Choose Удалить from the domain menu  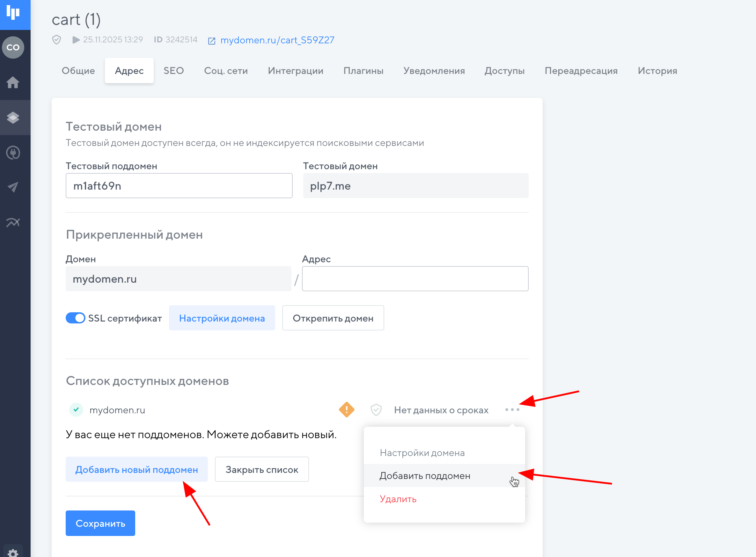click(x=398, y=499)
